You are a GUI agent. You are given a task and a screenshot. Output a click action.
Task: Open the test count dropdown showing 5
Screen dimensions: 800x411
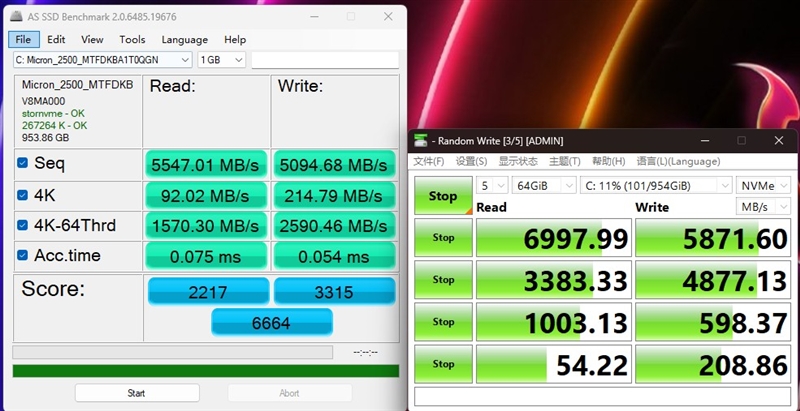pyautogui.click(x=492, y=186)
